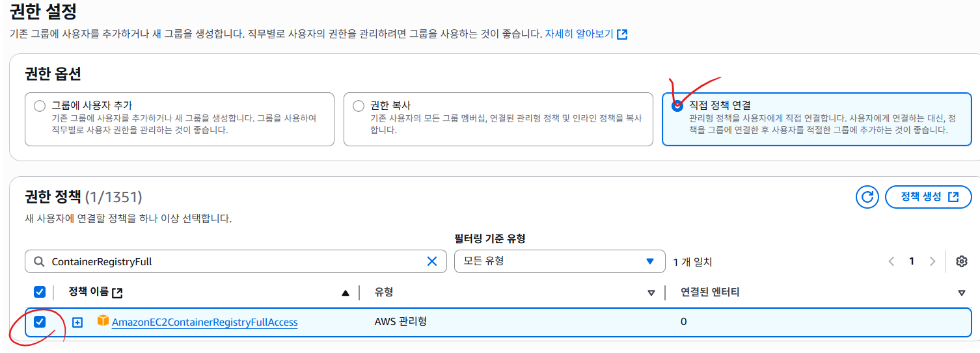Go to previous page of policies
This screenshot has height=353, width=980.
coord(892,261)
